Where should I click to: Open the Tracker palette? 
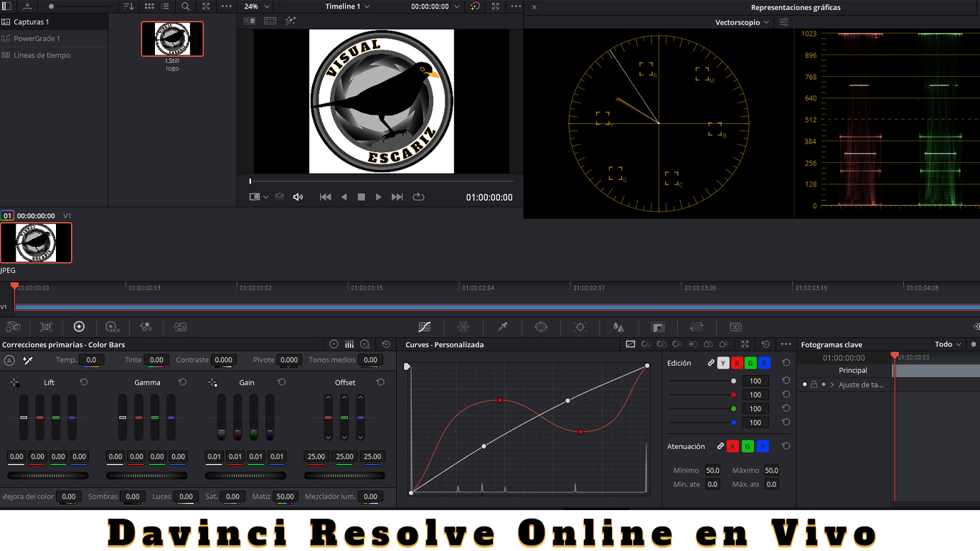[x=580, y=326]
